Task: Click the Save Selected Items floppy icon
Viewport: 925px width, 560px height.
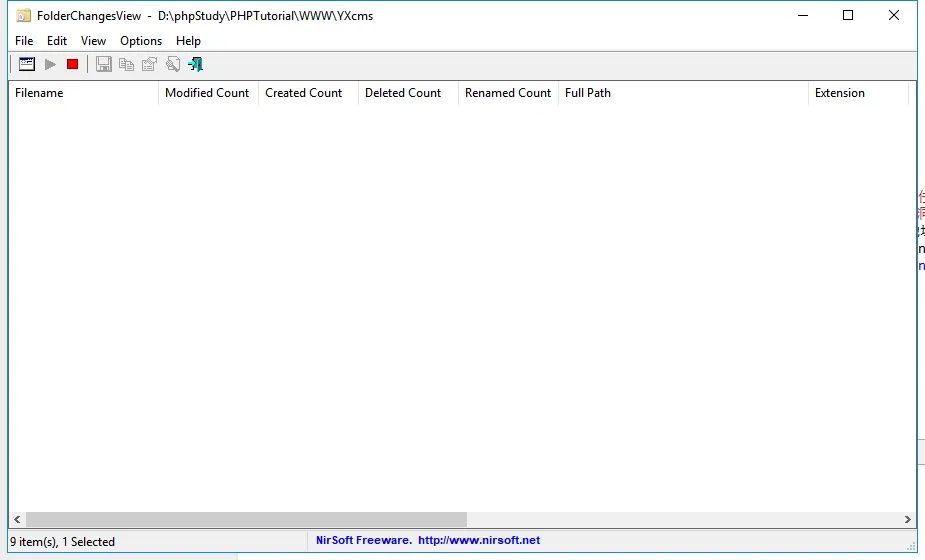Action: 104,64
